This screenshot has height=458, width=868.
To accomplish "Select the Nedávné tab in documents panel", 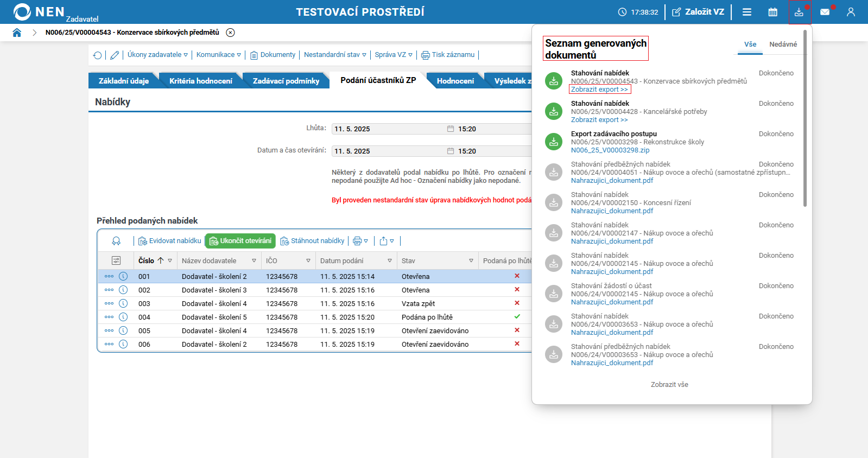I will [783, 44].
